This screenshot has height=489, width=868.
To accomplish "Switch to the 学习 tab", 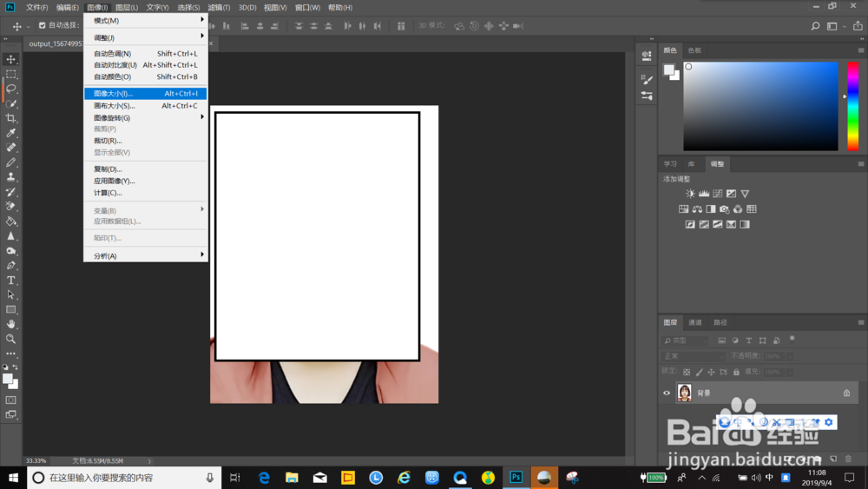I will point(670,164).
